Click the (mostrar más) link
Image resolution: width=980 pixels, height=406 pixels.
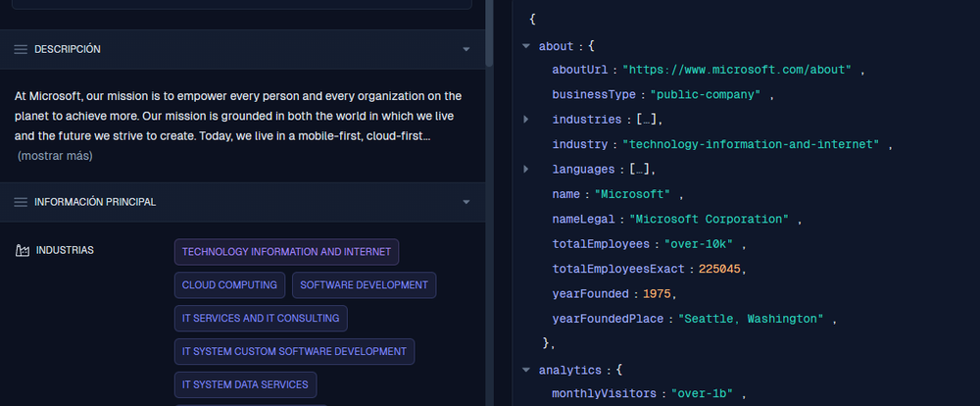[x=55, y=156]
